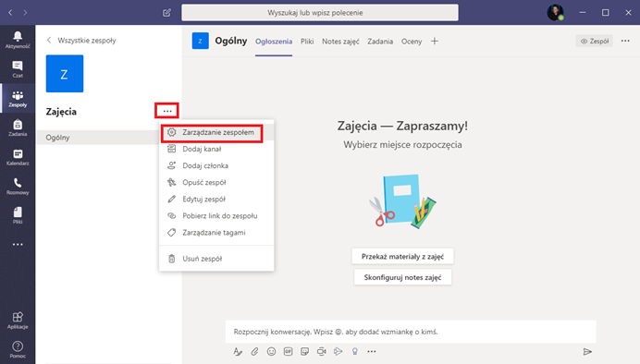Open channel more options in header
Image resolution: width=640 pixels, height=364 pixels.
(625, 41)
